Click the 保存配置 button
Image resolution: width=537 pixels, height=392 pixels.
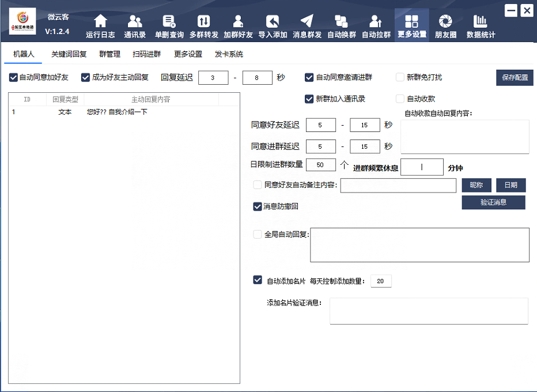(515, 78)
